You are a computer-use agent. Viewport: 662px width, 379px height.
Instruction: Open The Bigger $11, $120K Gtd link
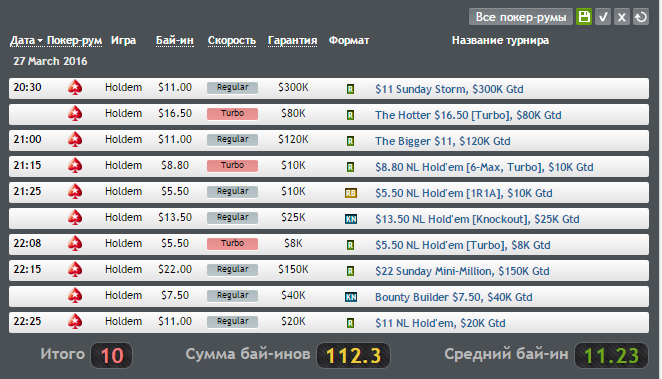[443, 141]
